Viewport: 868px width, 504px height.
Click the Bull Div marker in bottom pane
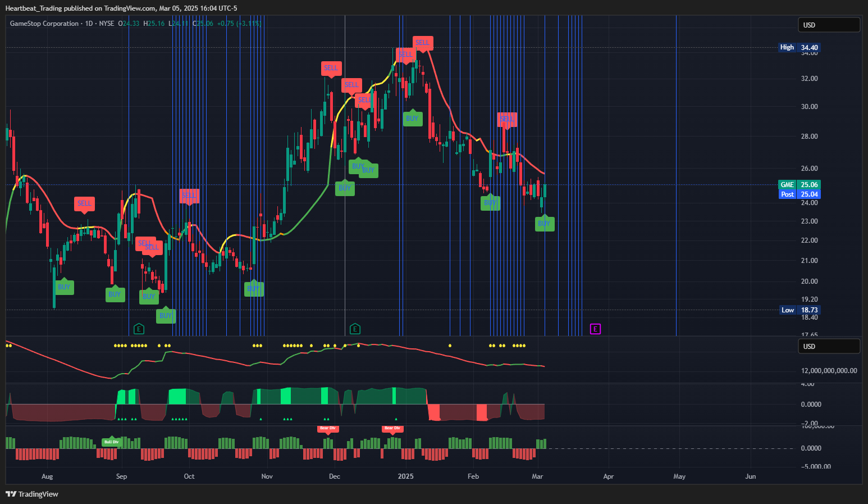pyautogui.click(x=111, y=442)
